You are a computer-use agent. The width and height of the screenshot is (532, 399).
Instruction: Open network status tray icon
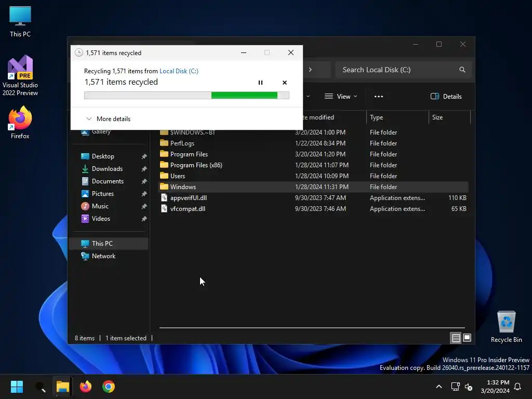pos(455,387)
